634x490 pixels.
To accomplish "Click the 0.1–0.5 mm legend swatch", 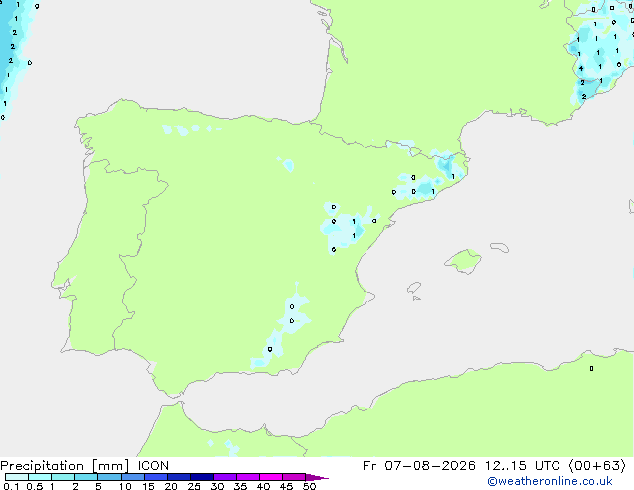I will (x=17, y=477).
